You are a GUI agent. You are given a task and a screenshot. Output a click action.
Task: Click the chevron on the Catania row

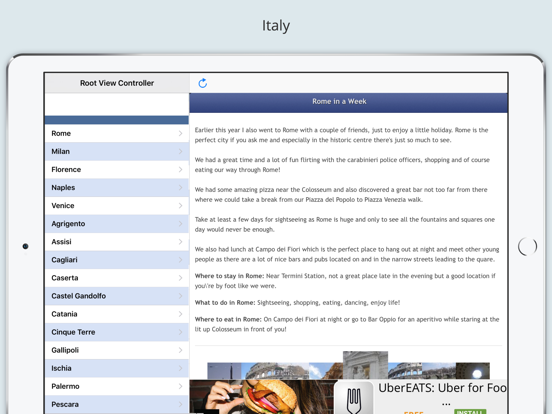[x=181, y=314]
